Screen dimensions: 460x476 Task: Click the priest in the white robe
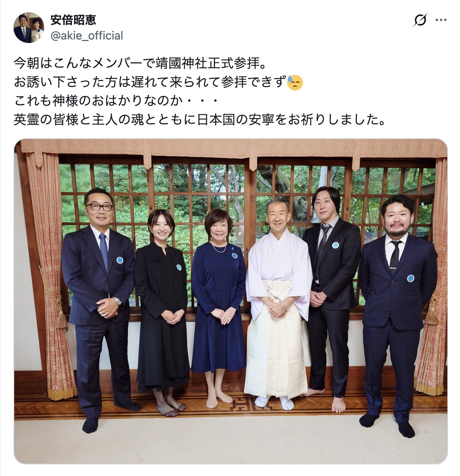tap(278, 303)
